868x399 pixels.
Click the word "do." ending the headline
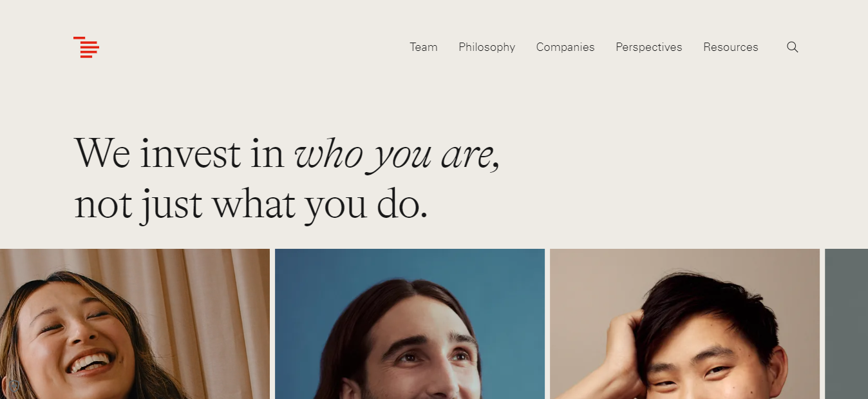[402, 204]
